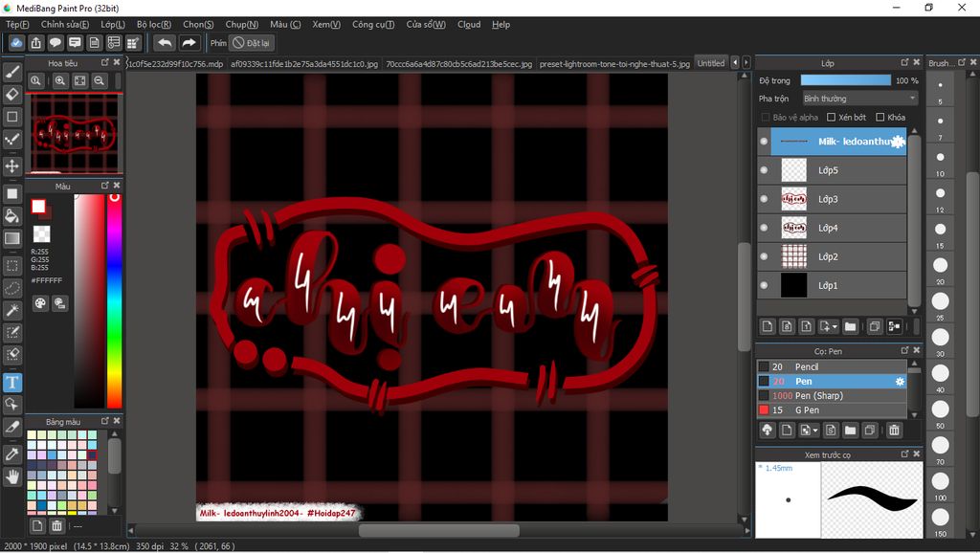Toggle visibility of Lớp1 layer

pos(764,285)
